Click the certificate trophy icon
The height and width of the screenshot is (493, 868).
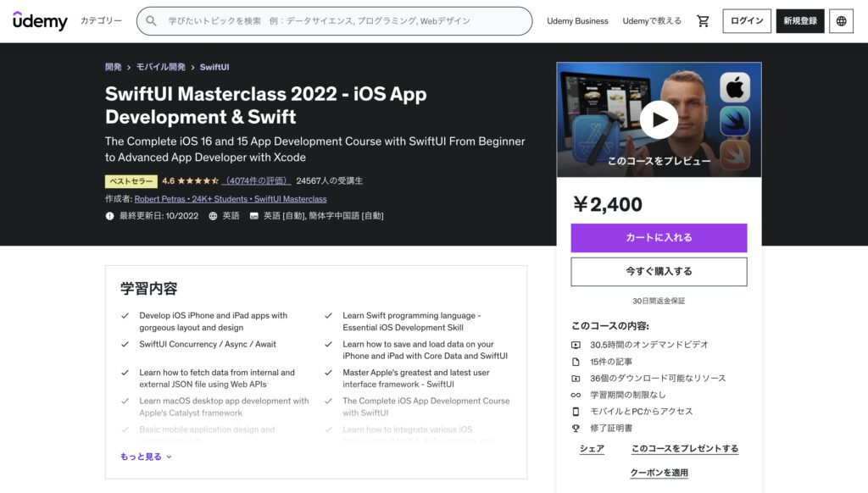(576, 429)
